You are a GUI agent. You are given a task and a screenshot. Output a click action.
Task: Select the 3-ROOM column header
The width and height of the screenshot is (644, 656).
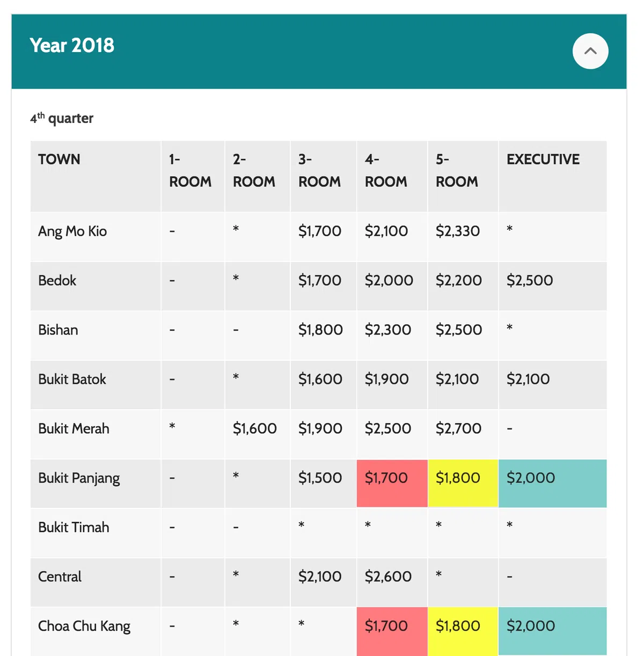coord(319,171)
